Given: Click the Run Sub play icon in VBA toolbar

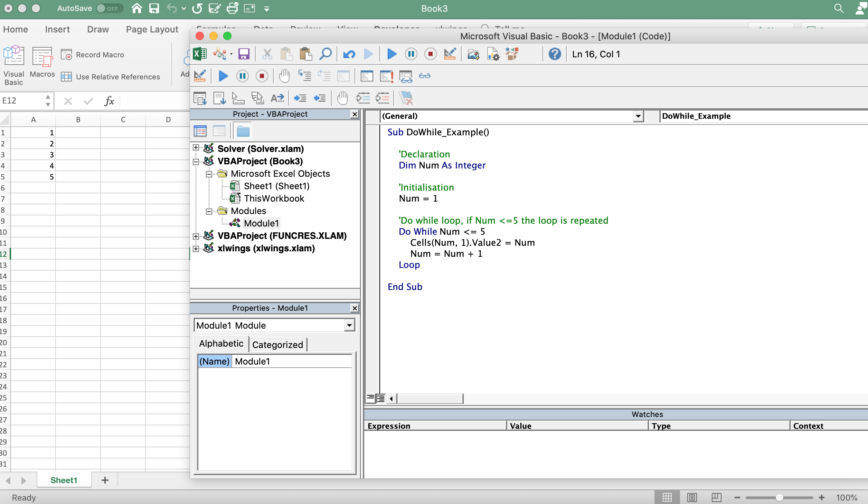Looking at the screenshot, I should 391,54.
